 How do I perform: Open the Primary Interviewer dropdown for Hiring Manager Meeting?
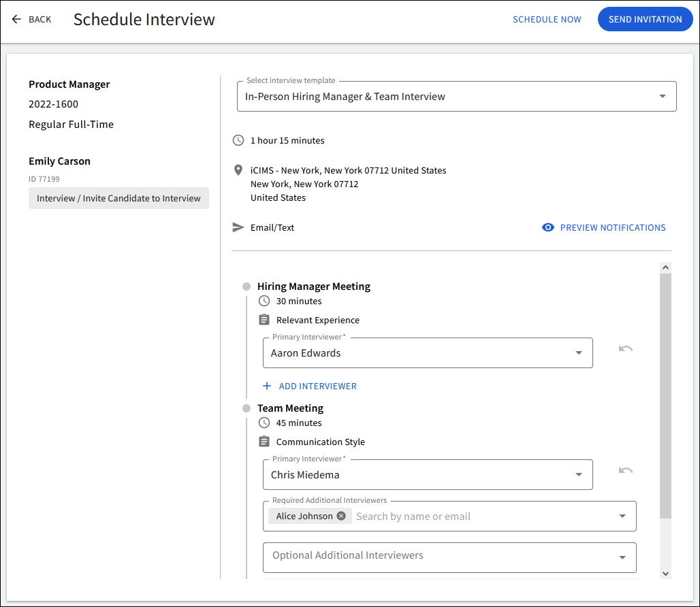(578, 352)
